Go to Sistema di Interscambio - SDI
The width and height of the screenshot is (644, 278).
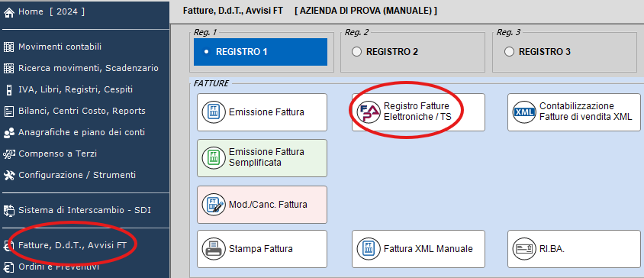[x=85, y=211]
